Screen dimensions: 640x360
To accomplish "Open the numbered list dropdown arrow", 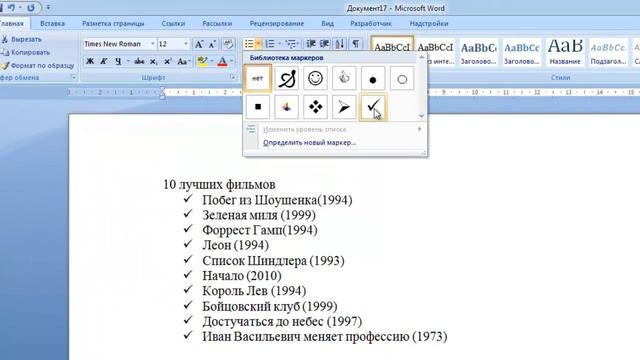I will 280,44.
